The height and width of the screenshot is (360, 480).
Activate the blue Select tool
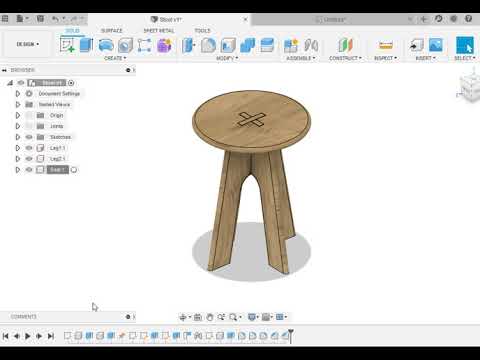(465, 45)
